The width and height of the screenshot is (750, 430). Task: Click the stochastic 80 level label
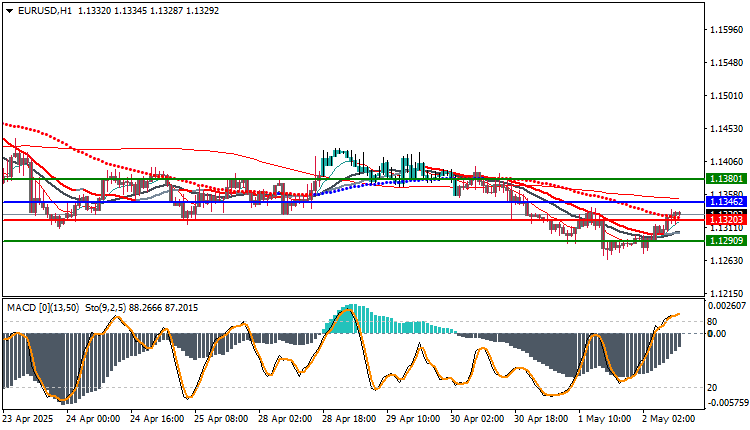(x=712, y=322)
